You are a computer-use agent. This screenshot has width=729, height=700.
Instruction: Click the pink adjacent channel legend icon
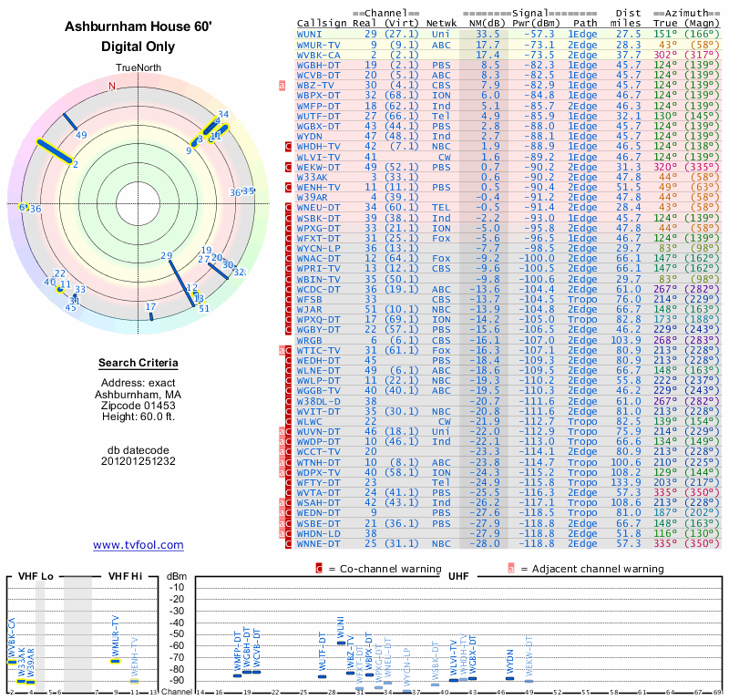(x=511, y=569)
